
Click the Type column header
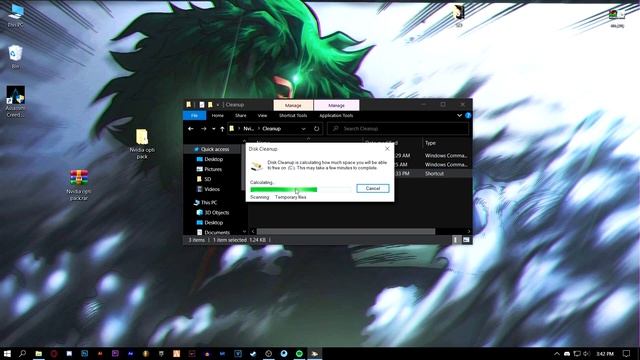tap(430, 143)
